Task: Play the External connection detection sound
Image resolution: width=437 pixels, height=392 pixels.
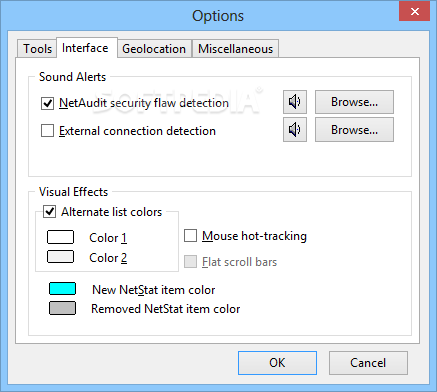Action: [295, 130]
